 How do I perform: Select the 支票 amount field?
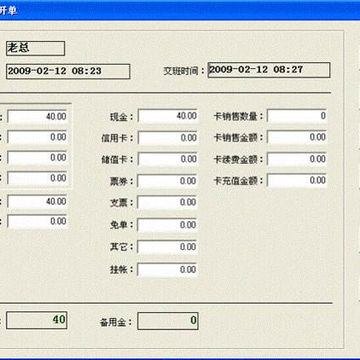coord(168,203)
